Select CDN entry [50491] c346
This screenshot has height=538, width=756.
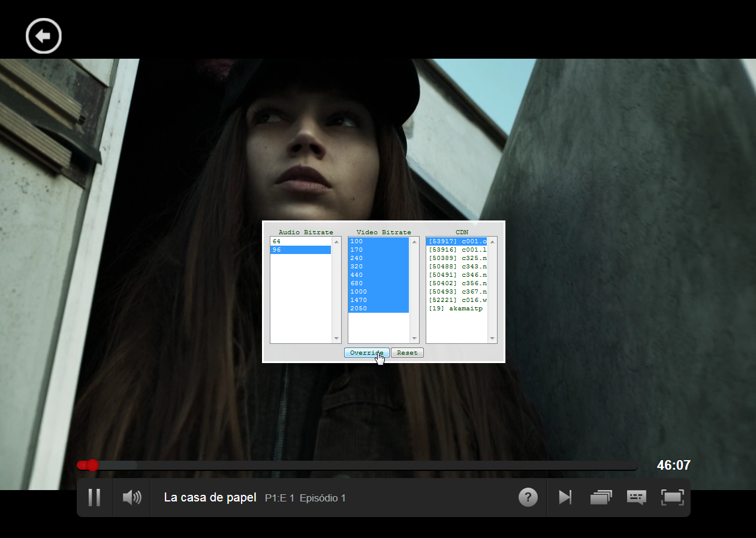[457, 275]
